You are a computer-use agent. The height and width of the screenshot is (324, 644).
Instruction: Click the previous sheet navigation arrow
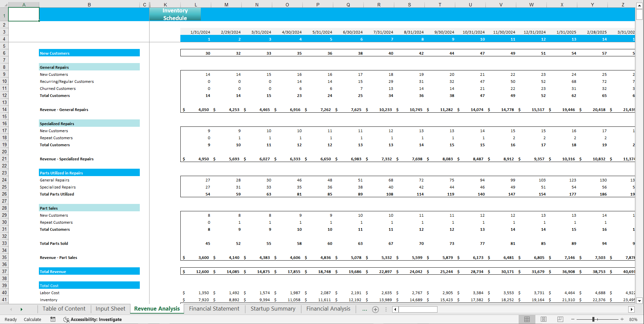coord(11,309)
